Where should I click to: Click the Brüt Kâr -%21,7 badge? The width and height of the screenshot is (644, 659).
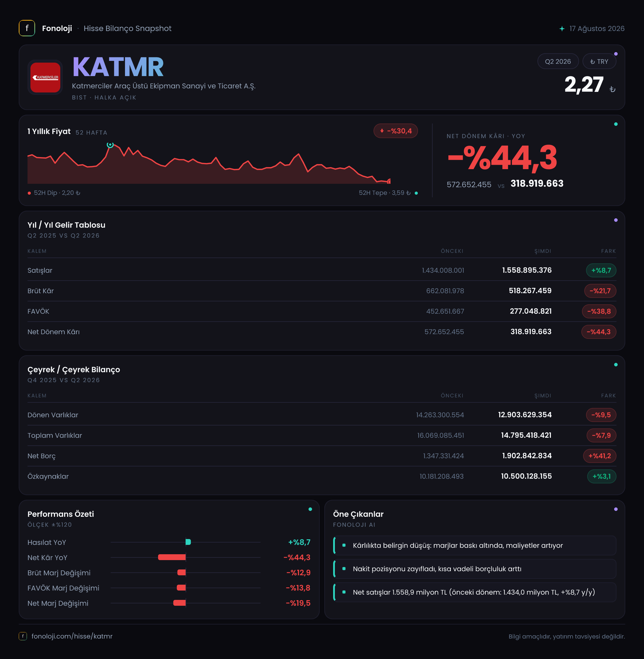[x=600, y=291]
